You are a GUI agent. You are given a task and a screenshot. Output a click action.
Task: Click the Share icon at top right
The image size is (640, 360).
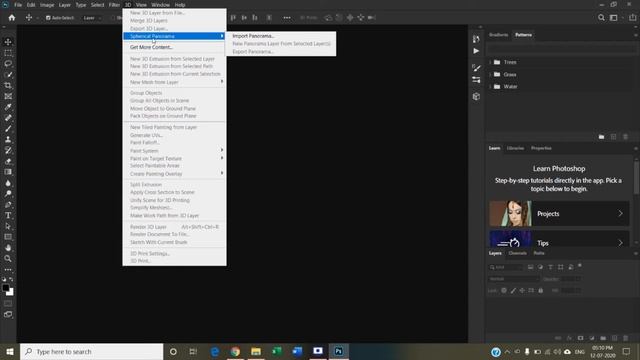(x=632, y=18)
